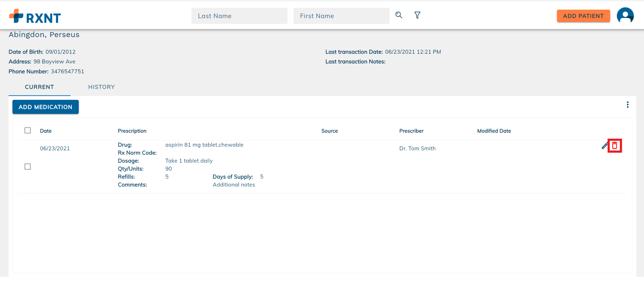Switch to the CURRENT tab
The image size is (644, 284).
click(x=39, y=87)
